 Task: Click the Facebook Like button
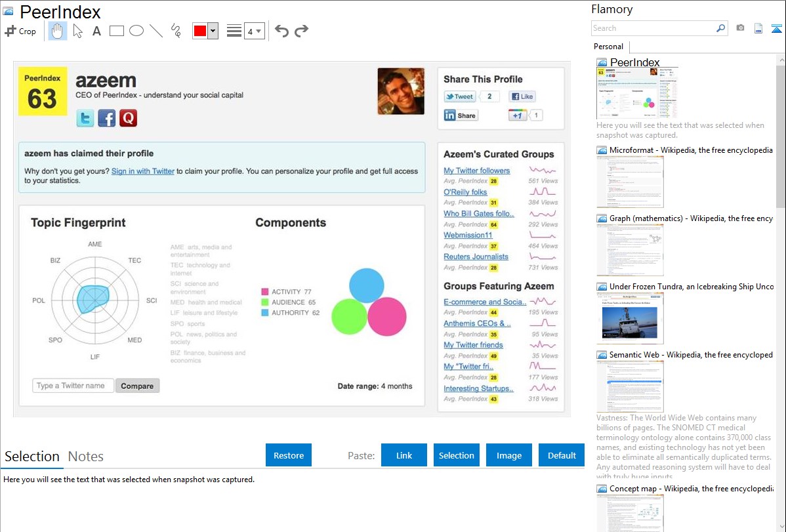(522, 97)
